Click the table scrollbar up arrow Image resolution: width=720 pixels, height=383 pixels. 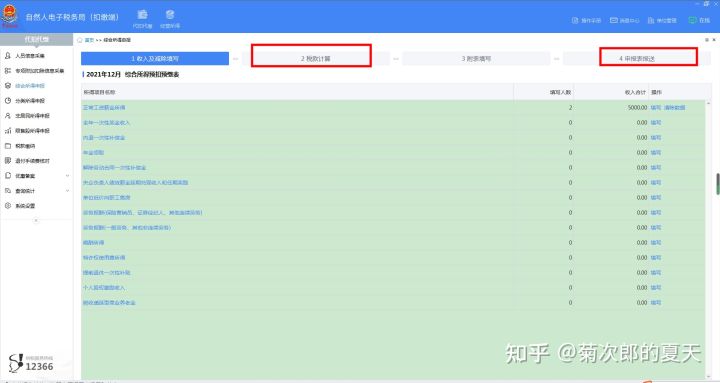(709, 103)
